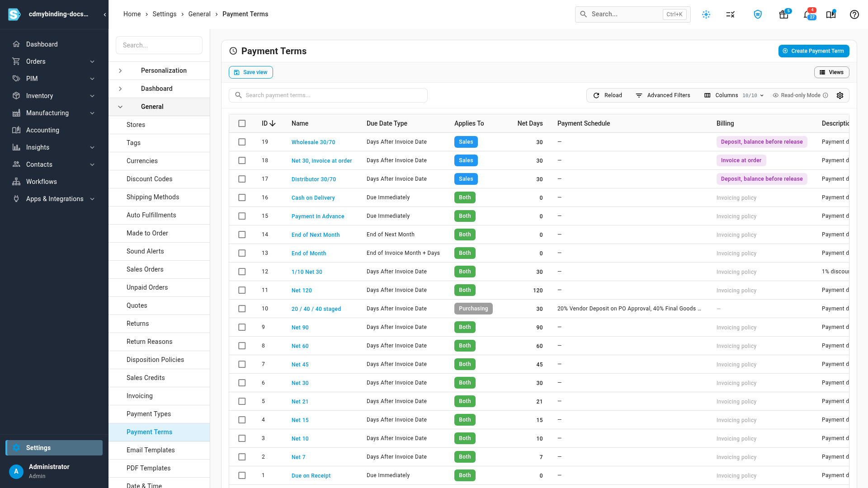
Task: Click the global Search box in top bar
Action: 633,14
